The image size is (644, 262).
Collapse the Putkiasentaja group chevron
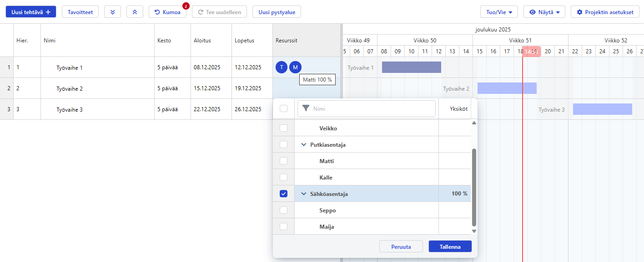point(304,144)
